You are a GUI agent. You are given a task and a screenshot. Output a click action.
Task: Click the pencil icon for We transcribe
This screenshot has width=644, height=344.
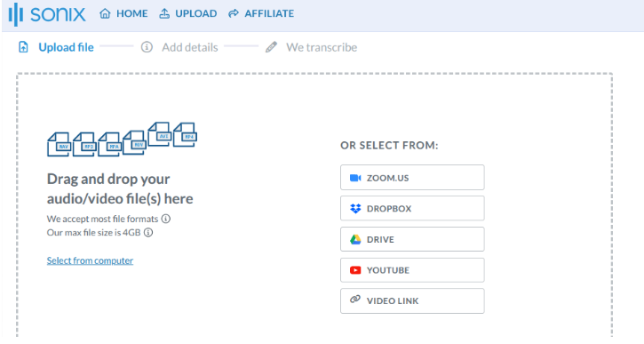pos(271,47)
